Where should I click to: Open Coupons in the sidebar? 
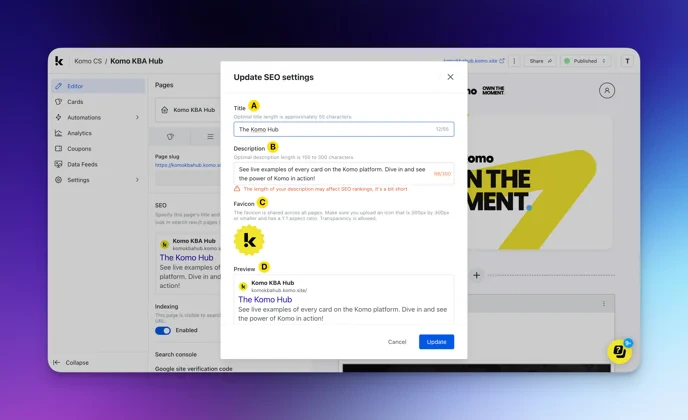(x=98, y=149)
